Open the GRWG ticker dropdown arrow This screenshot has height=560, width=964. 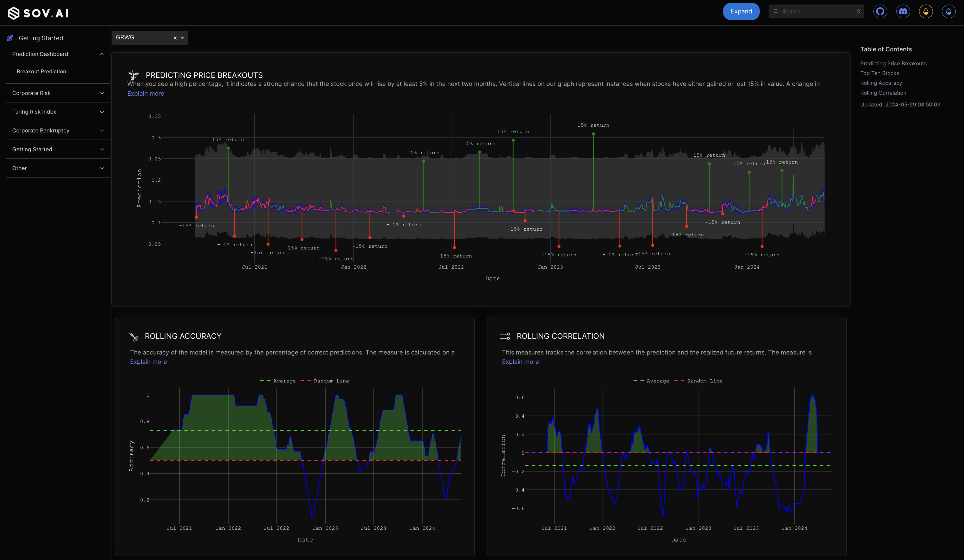(183, 38)
